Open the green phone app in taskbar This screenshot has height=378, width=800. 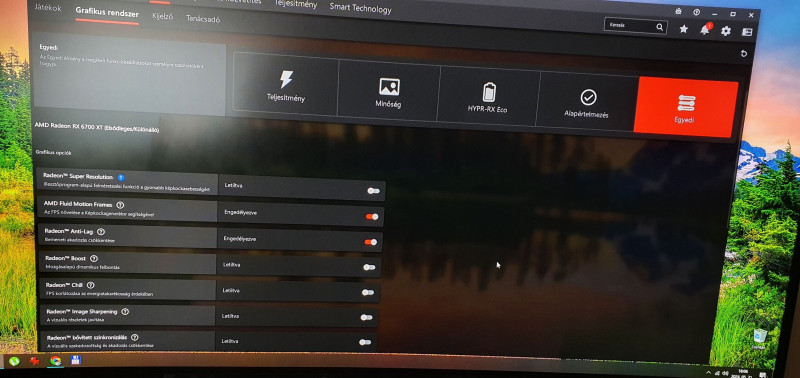pyautogui.click(x=14, y=361)
